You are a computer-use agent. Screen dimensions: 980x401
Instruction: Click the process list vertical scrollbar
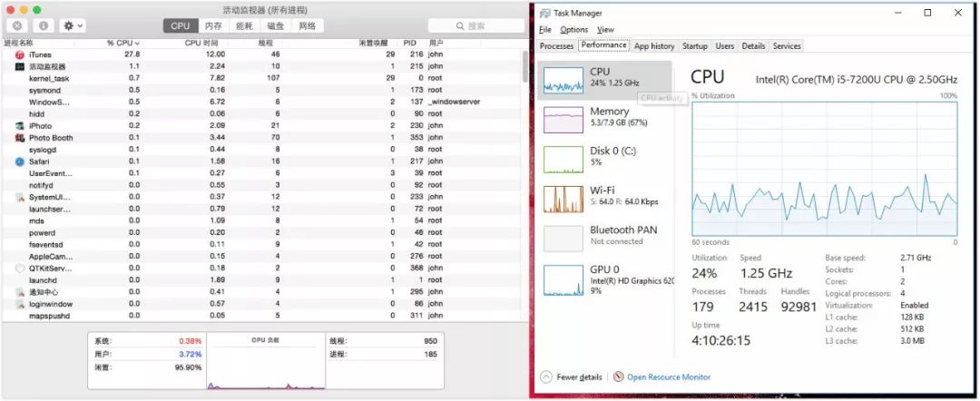[524, 65]
